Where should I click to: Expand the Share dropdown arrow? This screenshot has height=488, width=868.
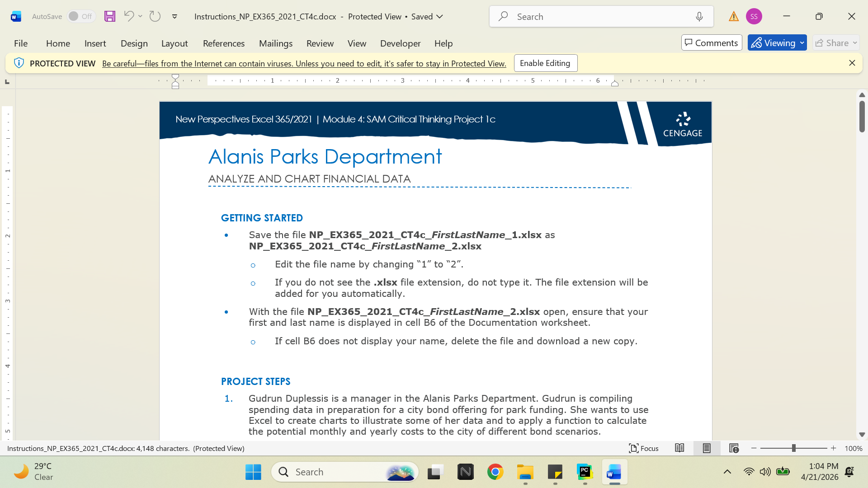tap(855, 43)
